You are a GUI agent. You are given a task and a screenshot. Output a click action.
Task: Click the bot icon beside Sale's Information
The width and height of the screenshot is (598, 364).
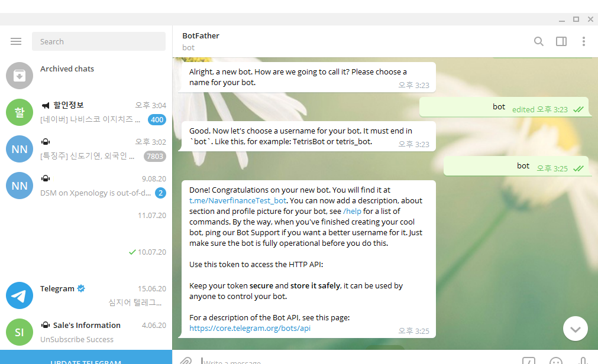tap(46, 325)
